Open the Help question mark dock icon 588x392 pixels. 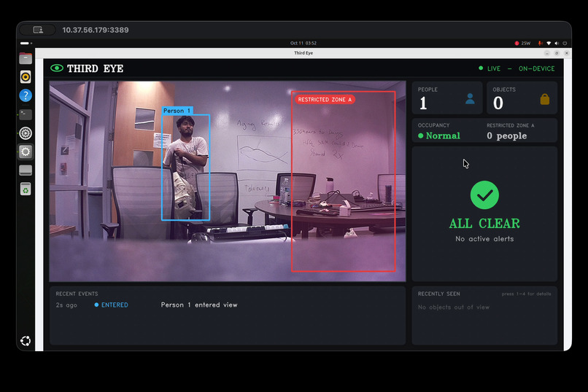[x=26, y=95]
